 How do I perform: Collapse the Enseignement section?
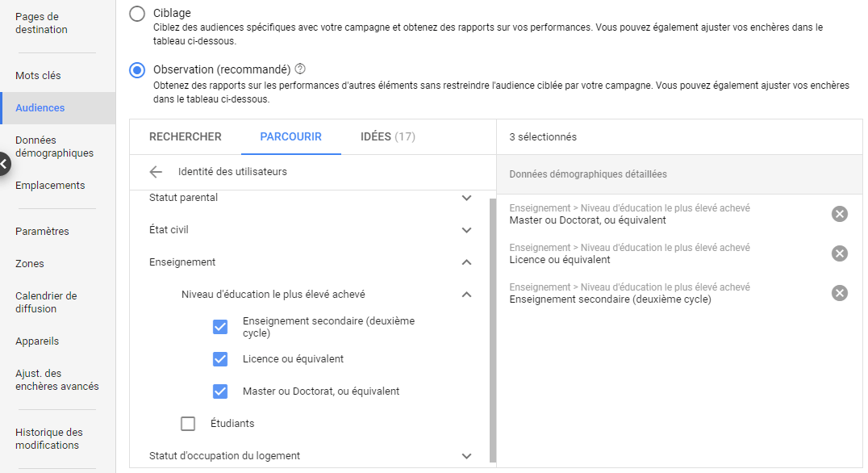point(466,262)
